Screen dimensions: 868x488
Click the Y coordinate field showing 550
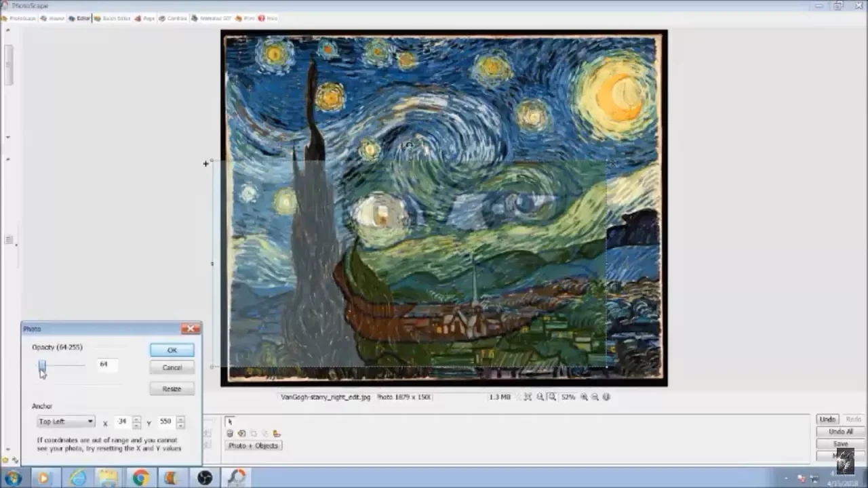(165, 422)
